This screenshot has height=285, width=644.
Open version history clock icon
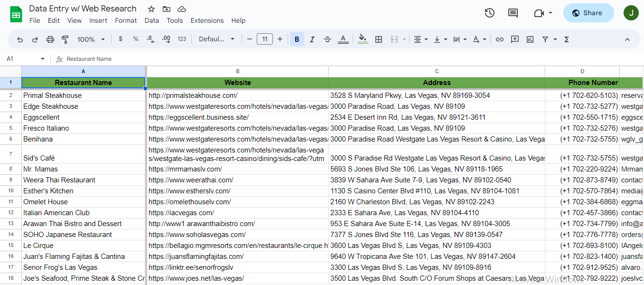coord(490,13)
